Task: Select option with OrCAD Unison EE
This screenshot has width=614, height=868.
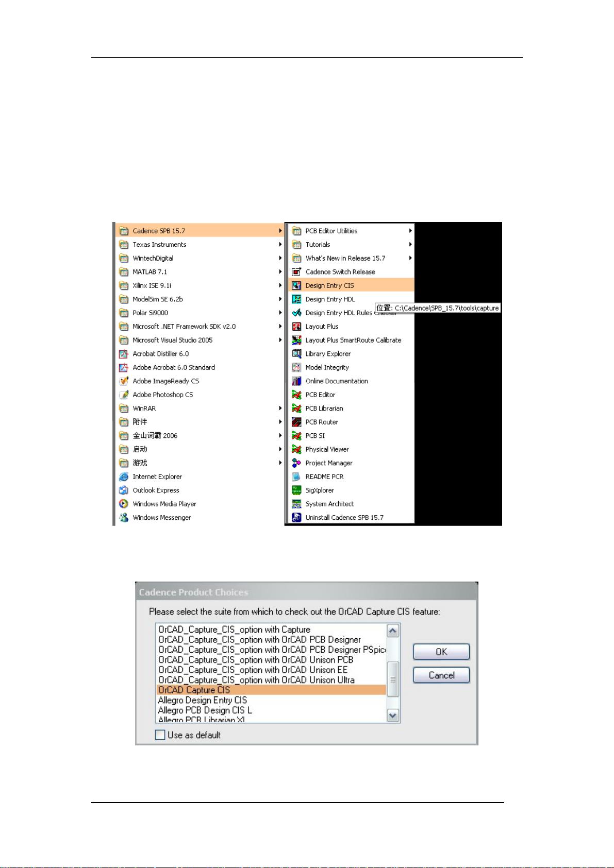Action: pos(271,670)
